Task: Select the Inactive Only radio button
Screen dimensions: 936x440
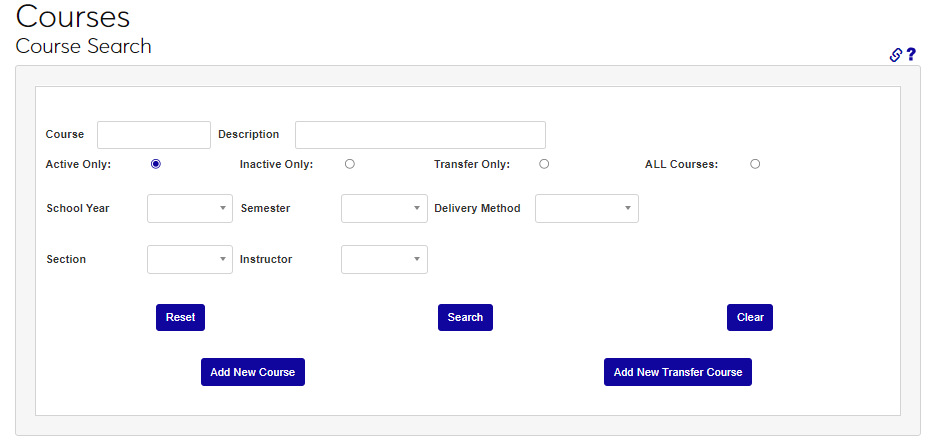Action: [x=349, y=164]
